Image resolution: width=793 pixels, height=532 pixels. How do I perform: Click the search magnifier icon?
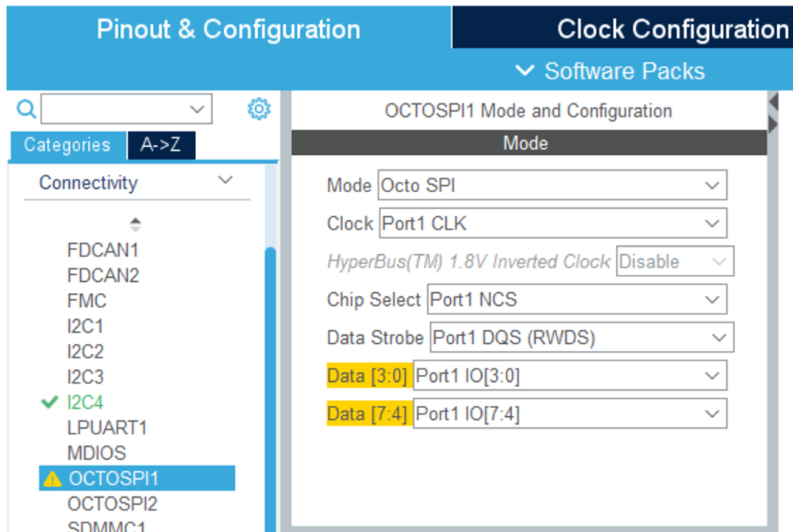(25, 109)
